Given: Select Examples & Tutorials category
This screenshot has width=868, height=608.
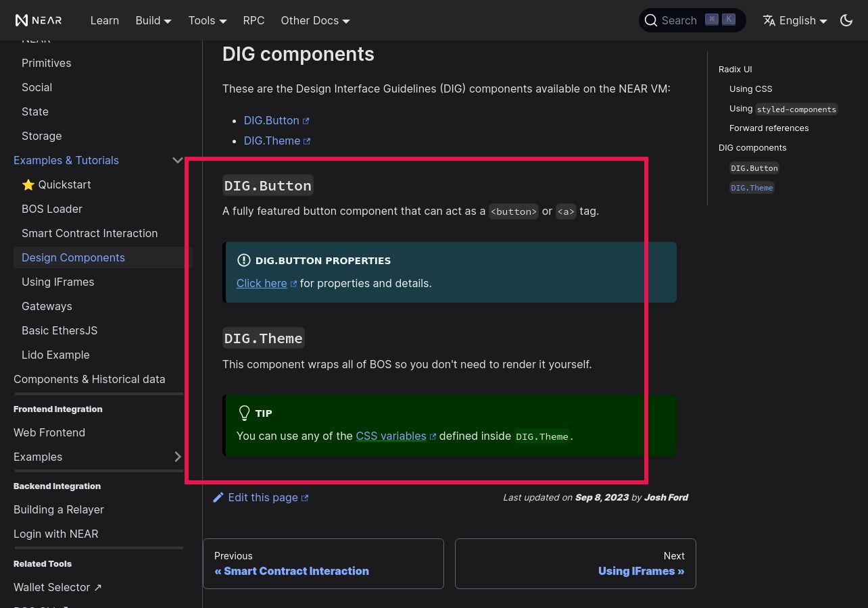Looking at the screenshot, I should [x=66, y=160].
